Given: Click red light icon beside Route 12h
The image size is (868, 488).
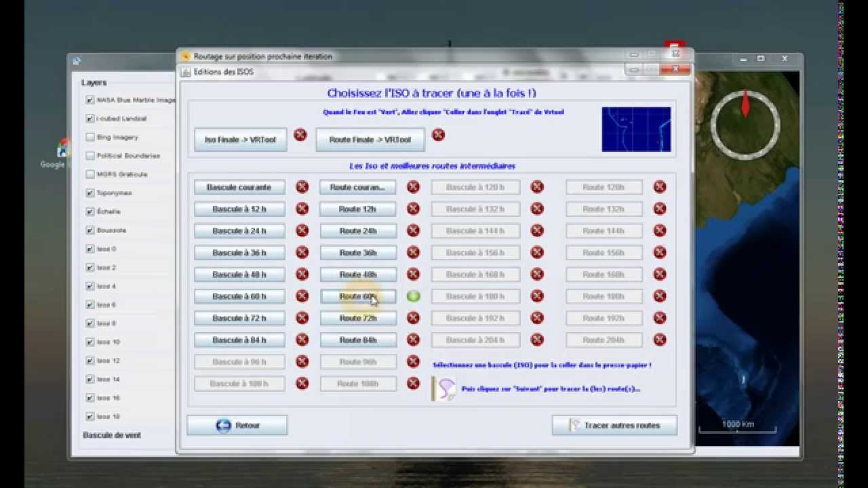Looking at the screenshot, I should [x=413, y=209].
